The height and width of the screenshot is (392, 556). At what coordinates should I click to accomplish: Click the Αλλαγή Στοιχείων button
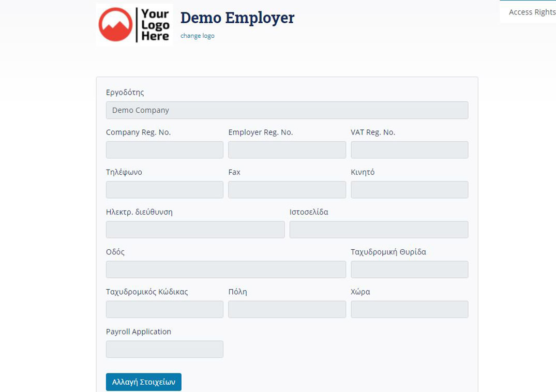[x=144, y=382]
